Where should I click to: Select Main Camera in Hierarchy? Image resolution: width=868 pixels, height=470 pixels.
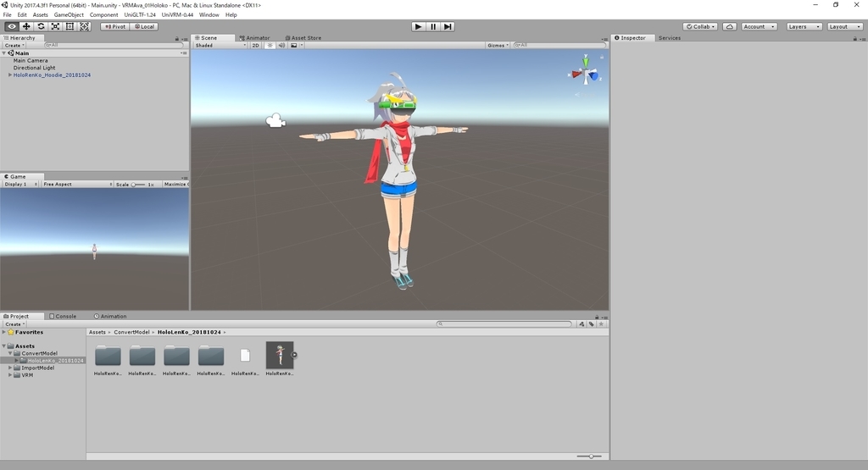31,60
